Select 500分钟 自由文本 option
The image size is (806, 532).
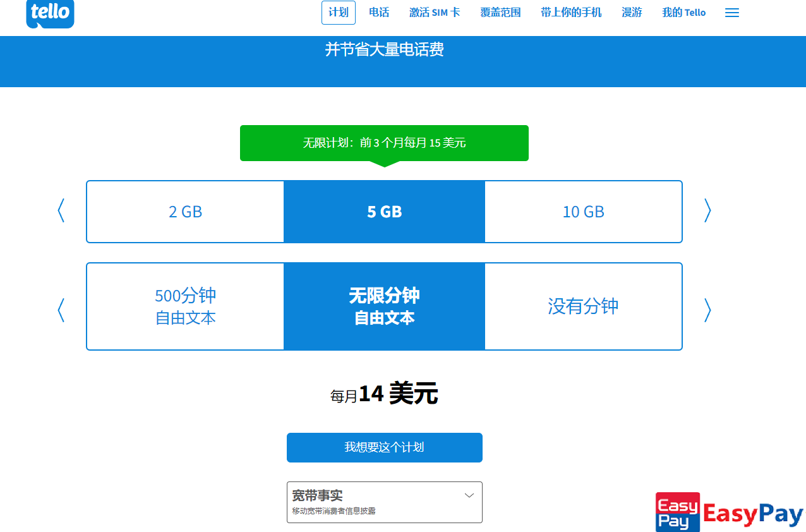click(x=186, y=306)
